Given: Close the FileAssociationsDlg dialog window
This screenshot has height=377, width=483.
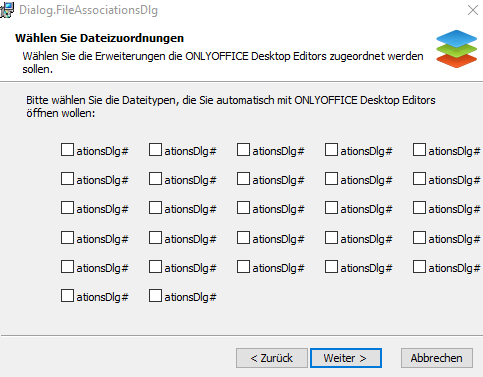Looking at the screenshot, I should tap(473, 10).
